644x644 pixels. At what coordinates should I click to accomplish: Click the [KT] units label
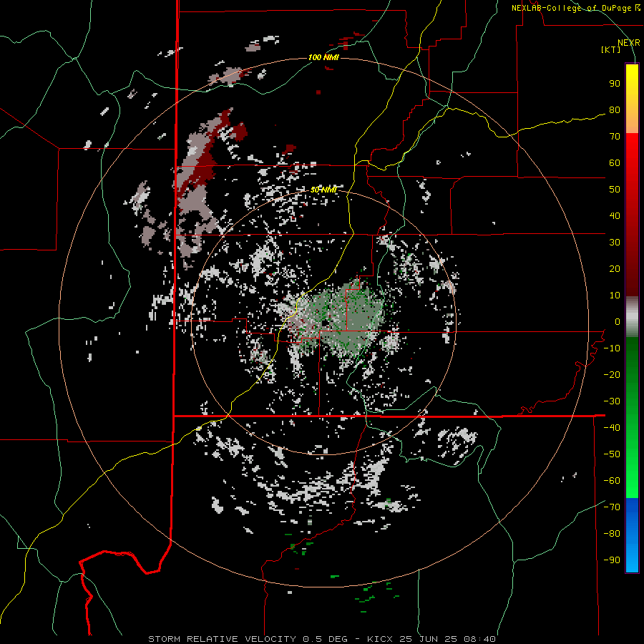point(611,49)
